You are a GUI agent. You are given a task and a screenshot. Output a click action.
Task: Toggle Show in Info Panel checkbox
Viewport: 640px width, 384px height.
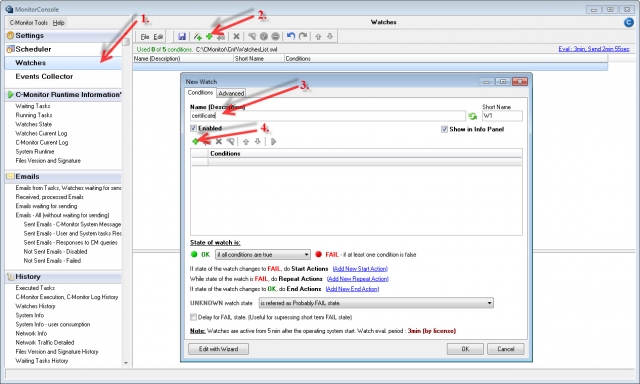click(x=444, y=129)
